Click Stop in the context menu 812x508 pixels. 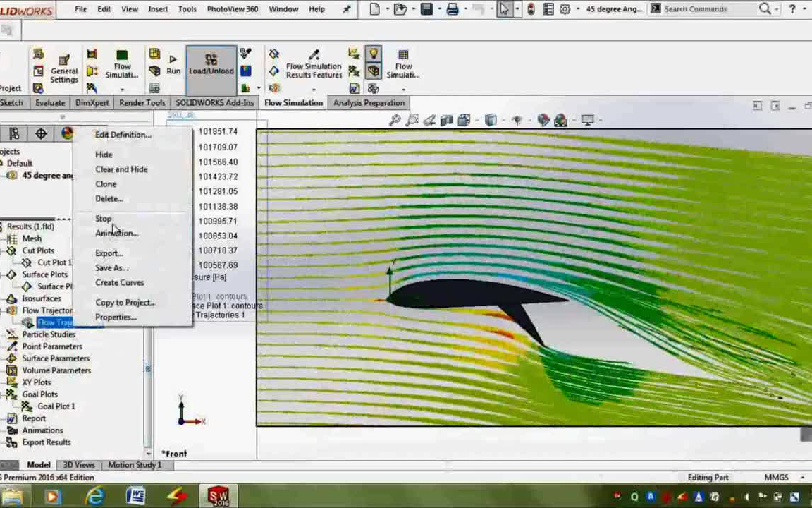(x=104, y=219)
